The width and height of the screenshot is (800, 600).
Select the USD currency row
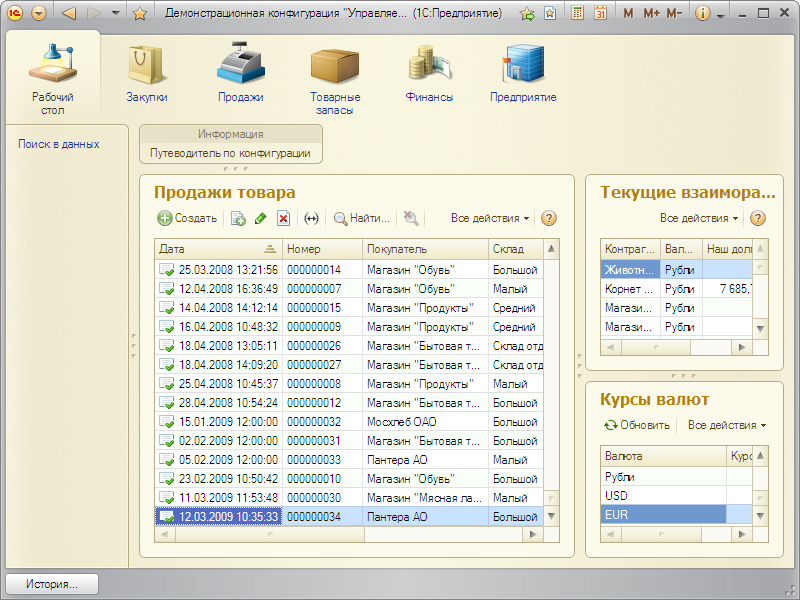[x=676, y=495]
